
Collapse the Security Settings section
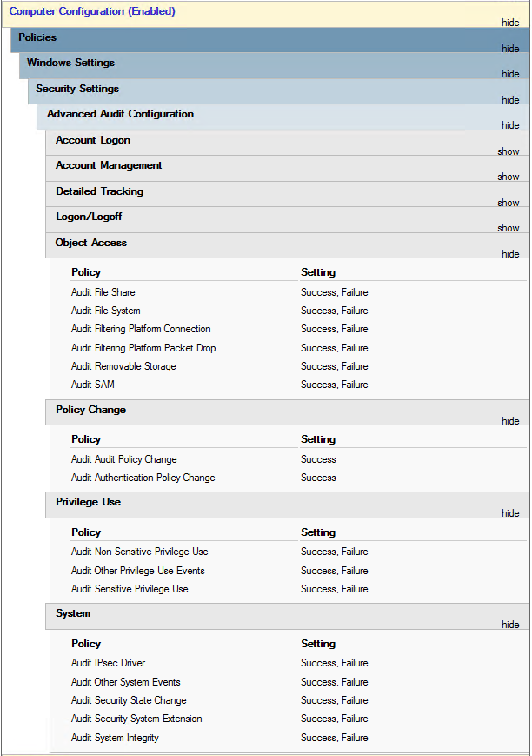510,100
